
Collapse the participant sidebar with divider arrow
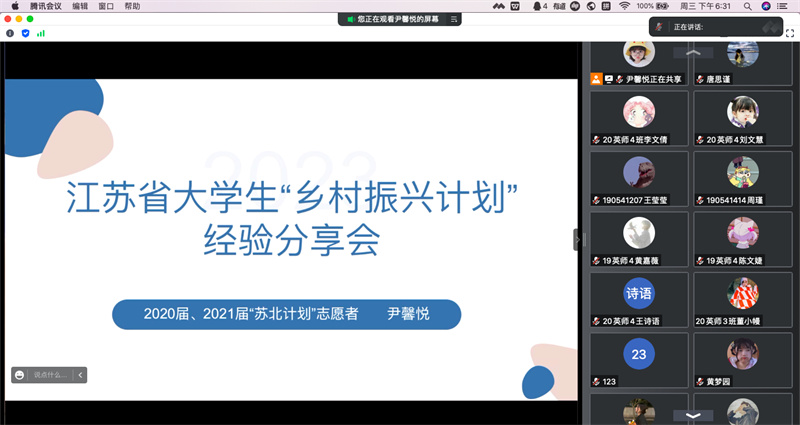coord(577,239)
